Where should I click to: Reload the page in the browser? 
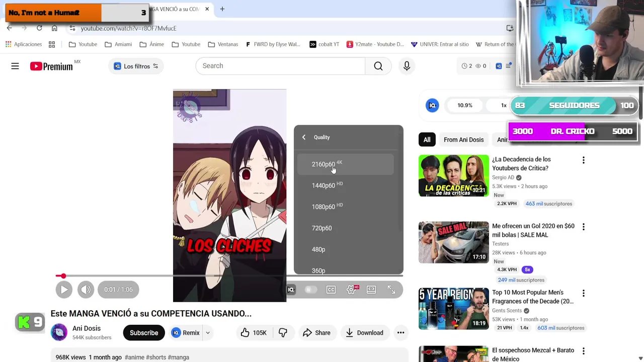tap(39, 28)
